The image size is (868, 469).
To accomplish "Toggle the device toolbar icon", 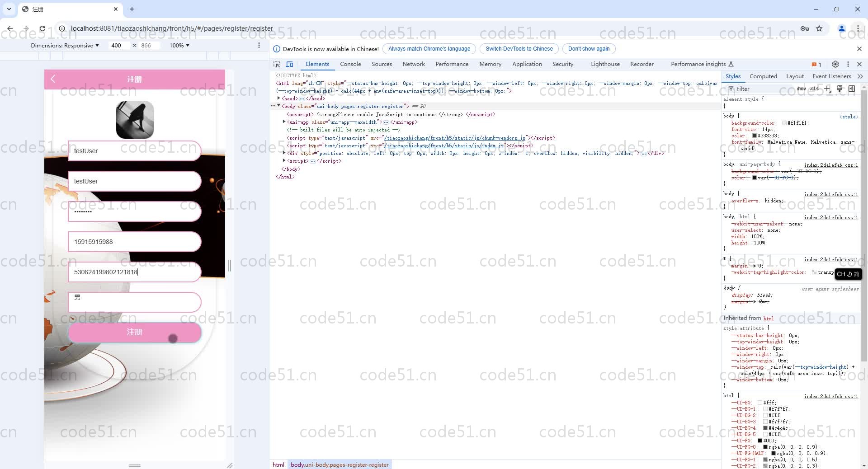I will pyautogui.click(x=290, y=64).
